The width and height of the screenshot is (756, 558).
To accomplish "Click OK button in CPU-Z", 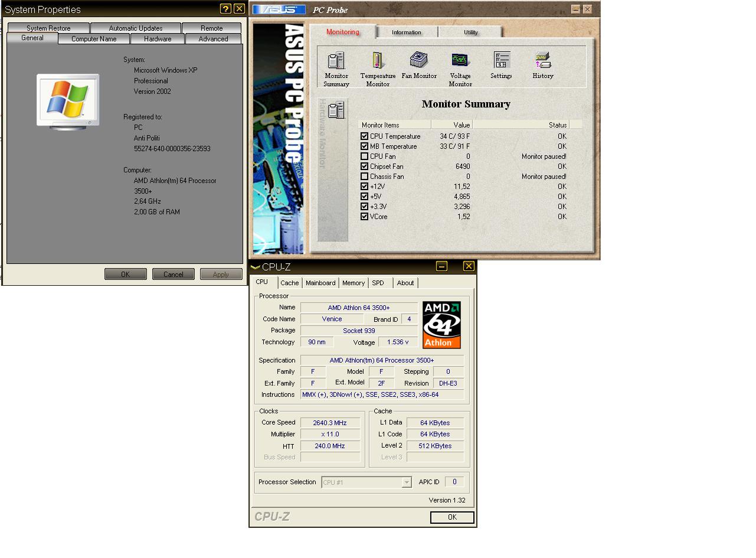I will click(x=452, y=517).
